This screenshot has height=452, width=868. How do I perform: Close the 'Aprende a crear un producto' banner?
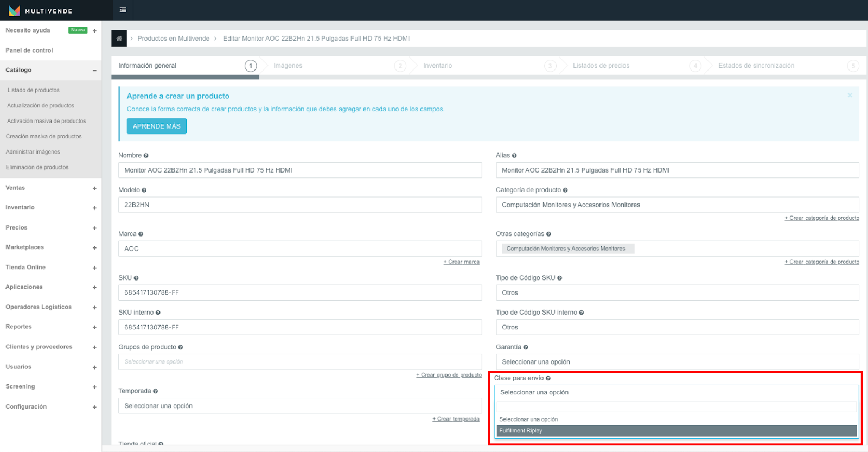click(x=850, y=95)
